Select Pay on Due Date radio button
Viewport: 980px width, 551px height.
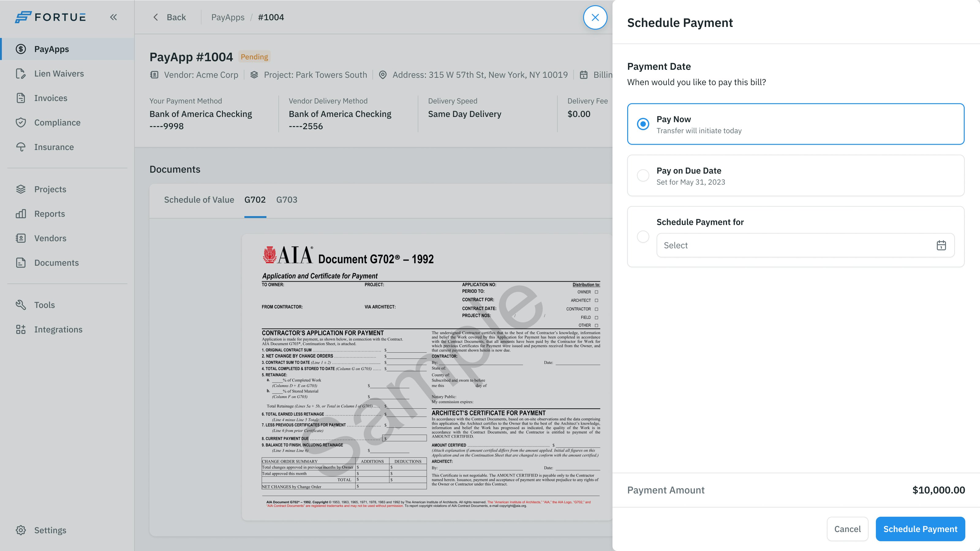coord(643,175)
